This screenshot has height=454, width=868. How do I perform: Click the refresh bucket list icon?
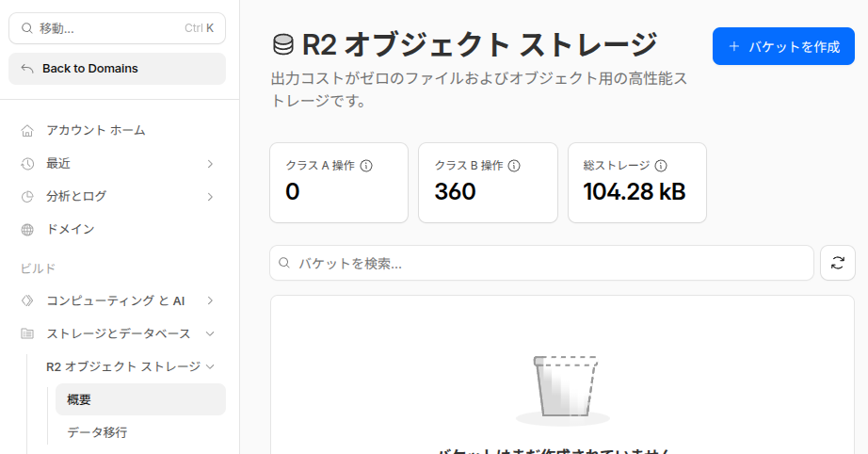[x=837, y=263]
